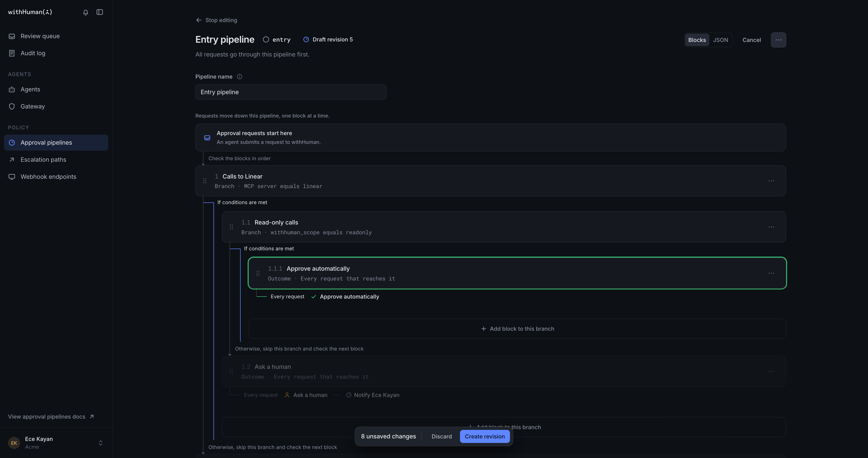Screen dimensions: 868x458
Task: Click Notify Ece Kayan step
Action: 373,395
